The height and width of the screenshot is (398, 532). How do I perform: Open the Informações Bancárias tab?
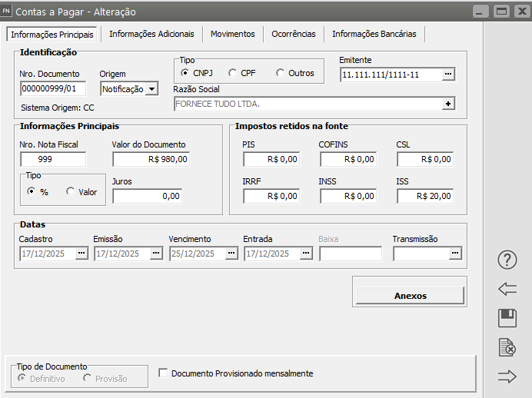[x=374, y=35]
